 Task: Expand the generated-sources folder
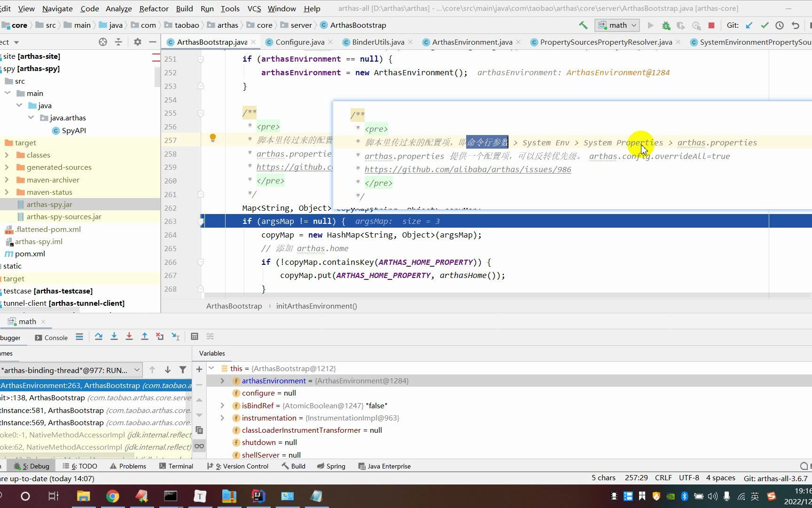(x=7, y=167)
